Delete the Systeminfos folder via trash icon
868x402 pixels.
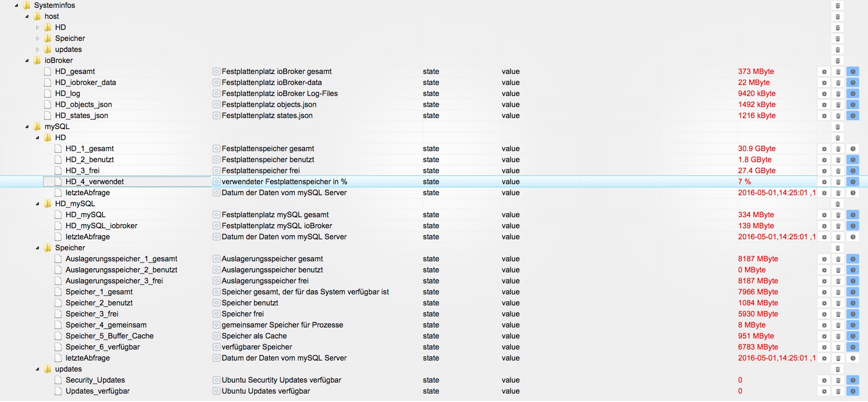pos(838,6)
